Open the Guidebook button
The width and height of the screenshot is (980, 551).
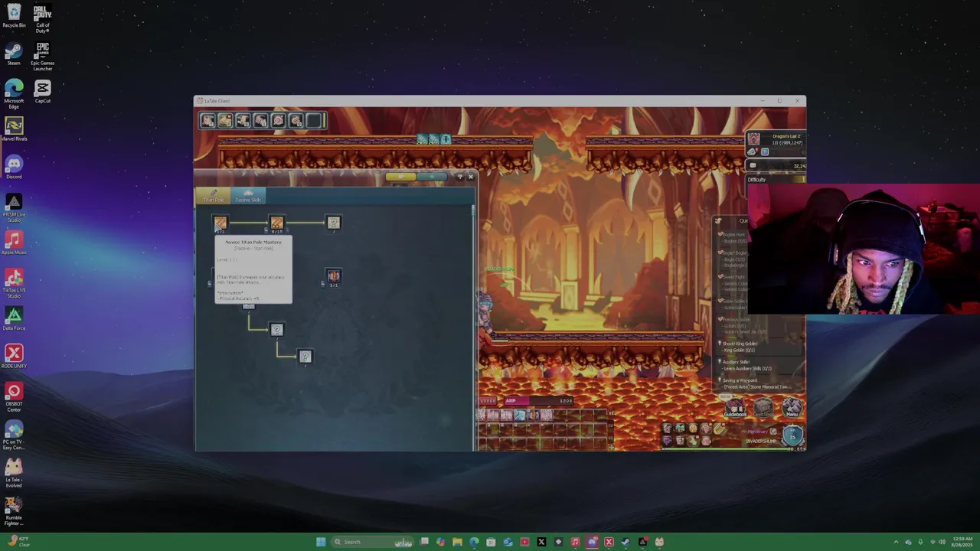pyautogui.click(x=734, y=408)
